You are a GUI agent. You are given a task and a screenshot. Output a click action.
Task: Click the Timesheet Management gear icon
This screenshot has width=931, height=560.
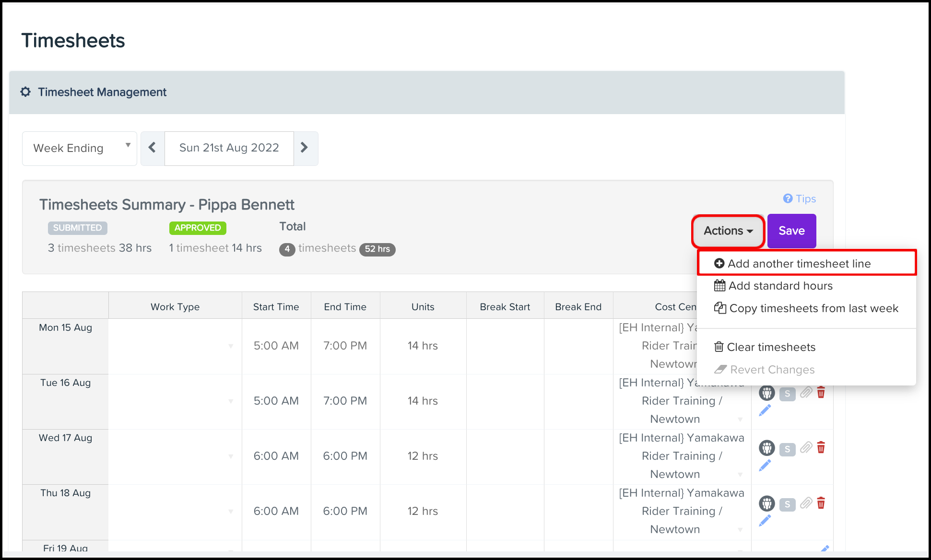pyautogui.click(x=26, y=92)
